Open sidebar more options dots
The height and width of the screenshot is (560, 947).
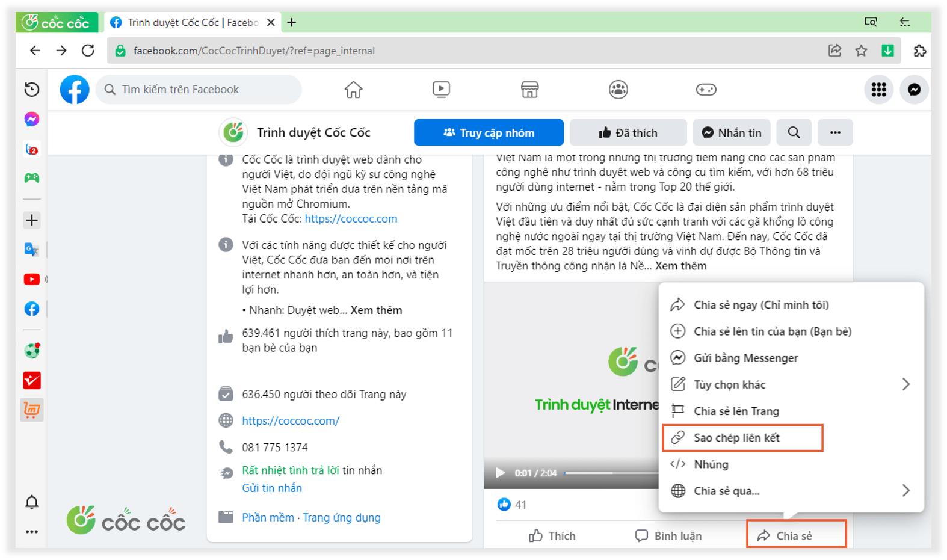(x=32, y=532)
